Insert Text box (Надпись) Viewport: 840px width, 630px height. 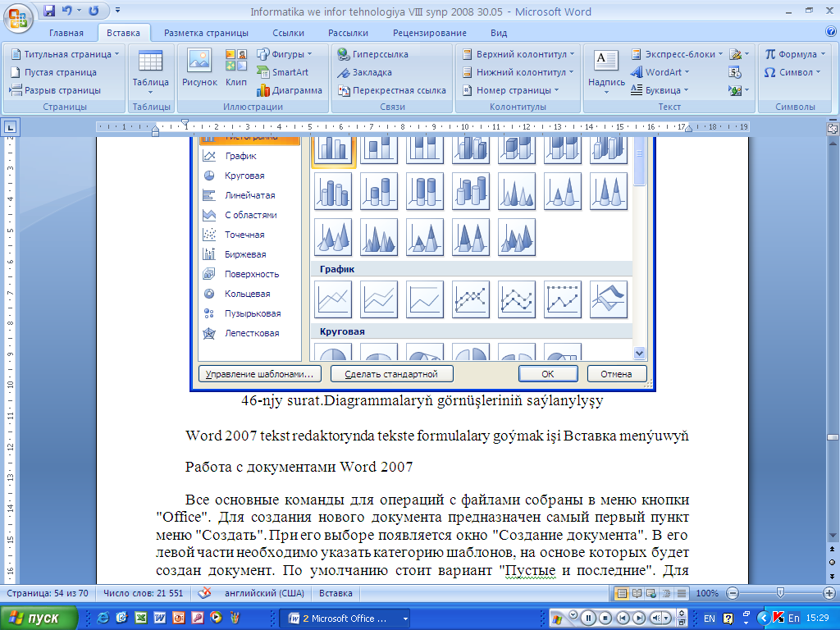click(x=606, y=72)
